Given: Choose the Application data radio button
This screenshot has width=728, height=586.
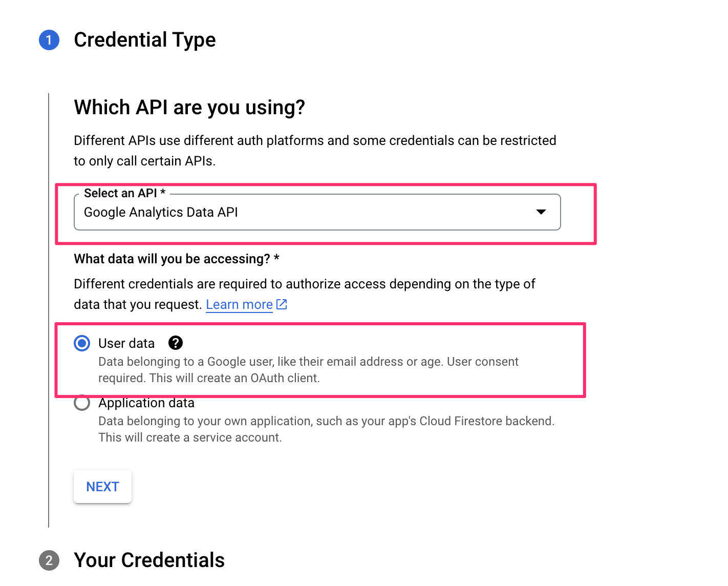Looking at the screenshot, I should [x=82, y=403].
